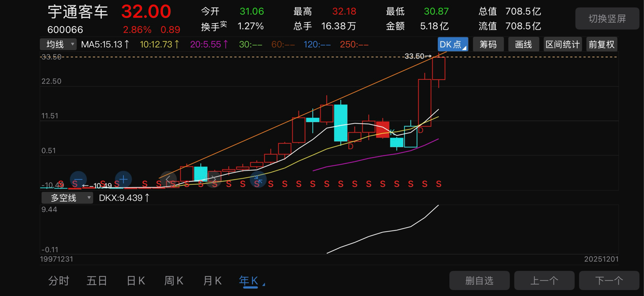Tap the start date 19971231
The width and height of the screenshot is (644, 296).
pos(57,259)
